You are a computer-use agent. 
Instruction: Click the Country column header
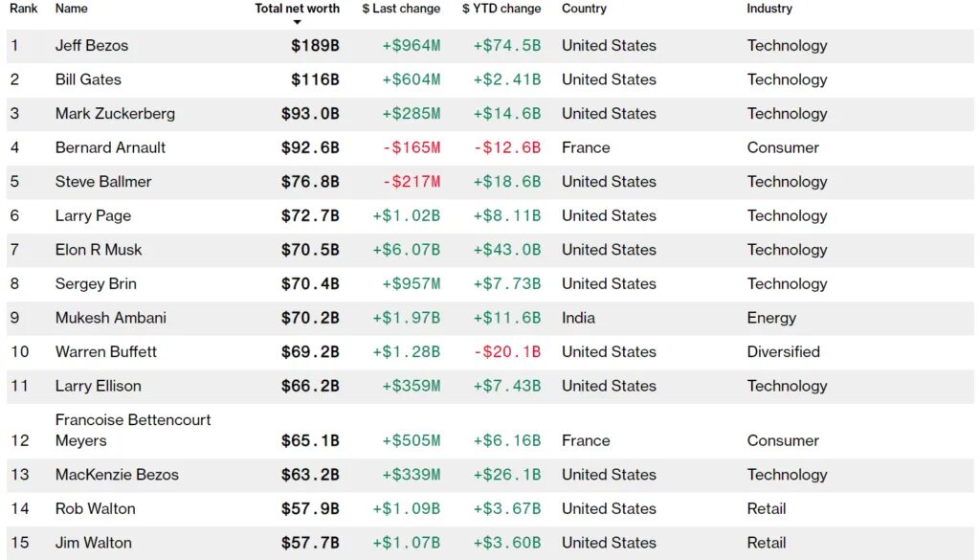click(584, 9)
